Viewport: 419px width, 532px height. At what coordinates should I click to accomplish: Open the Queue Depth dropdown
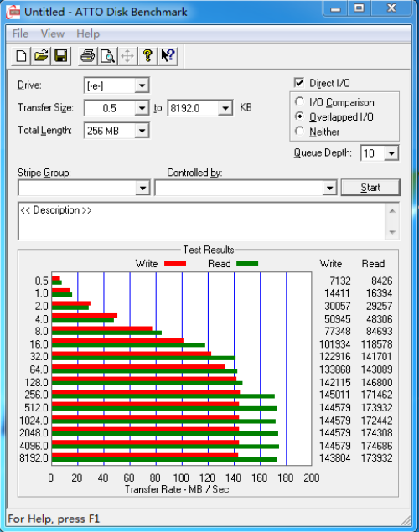click(391, 153)
